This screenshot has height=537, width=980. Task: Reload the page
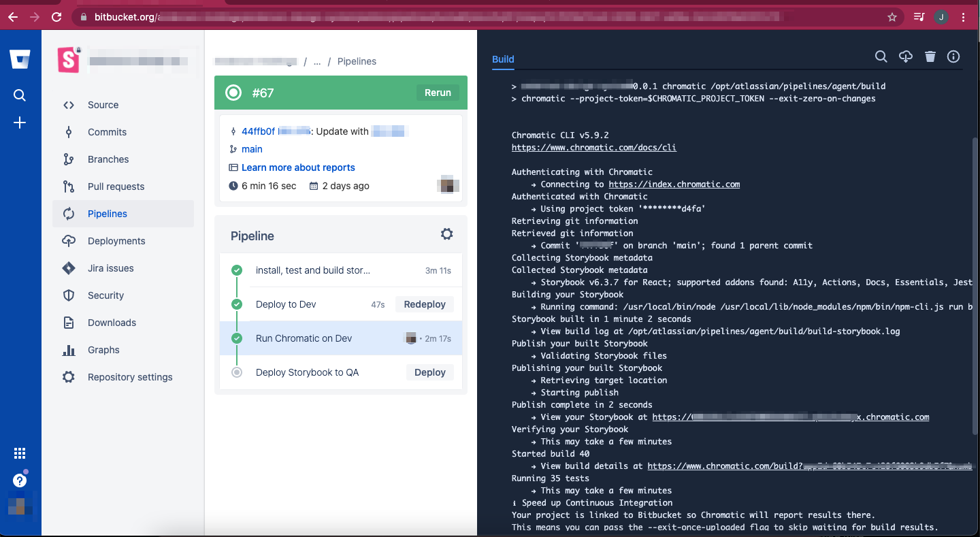click(x=56, y=17)
